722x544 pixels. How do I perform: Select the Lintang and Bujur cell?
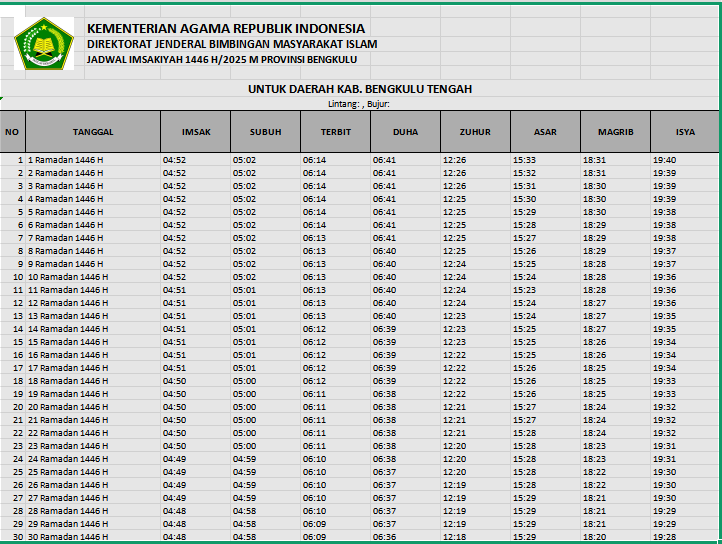(359, 103)
